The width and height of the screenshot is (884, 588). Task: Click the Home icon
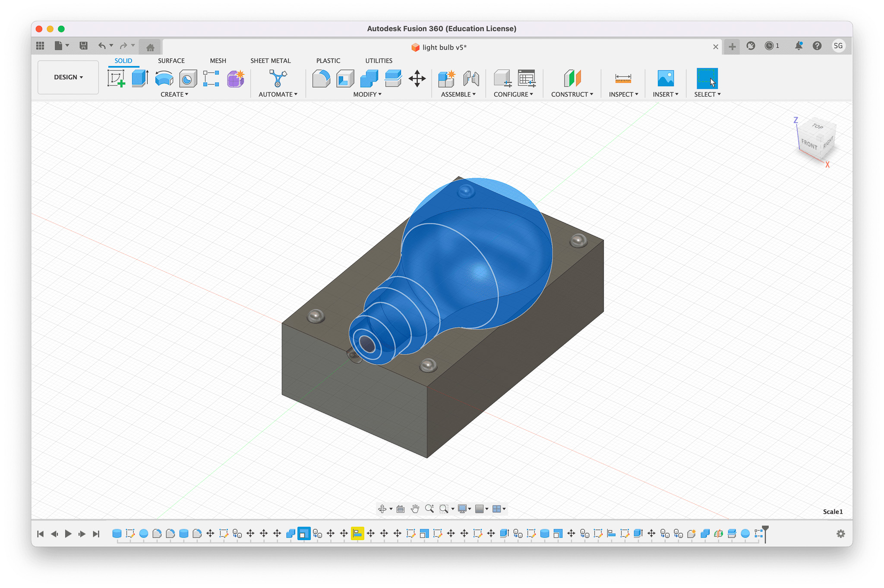[150, 47]
